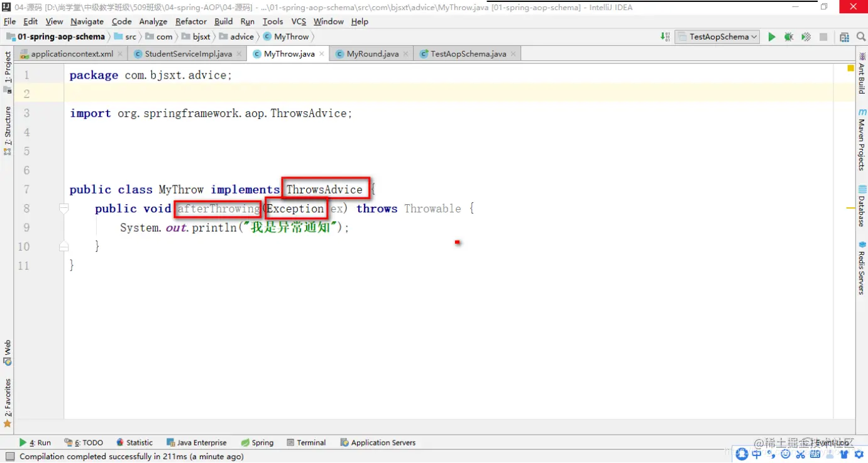Close the applicationcontext.xml tab

coord(120,54)
